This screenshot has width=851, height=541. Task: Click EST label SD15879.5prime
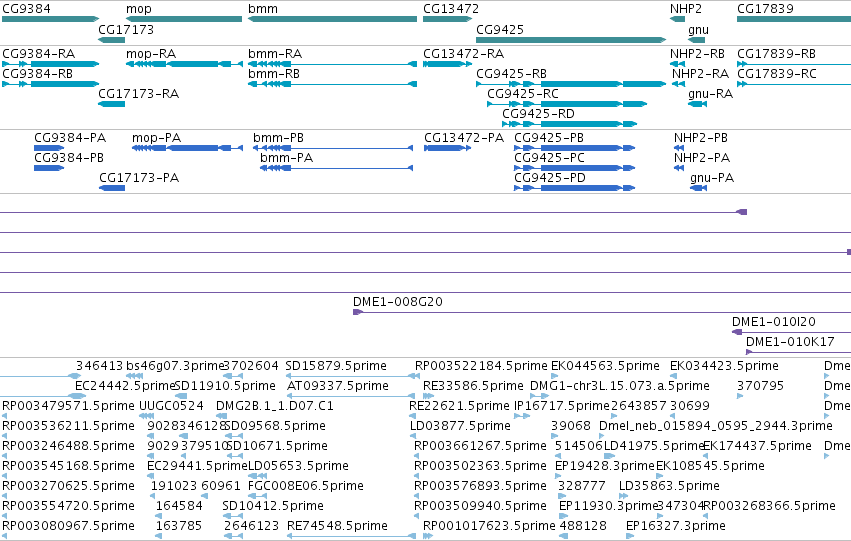336,366
